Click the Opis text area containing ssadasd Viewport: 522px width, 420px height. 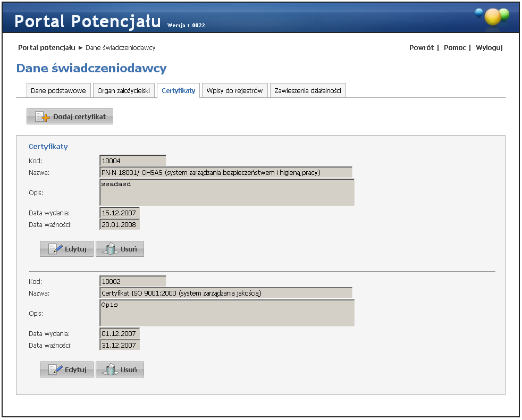(227, 192)
